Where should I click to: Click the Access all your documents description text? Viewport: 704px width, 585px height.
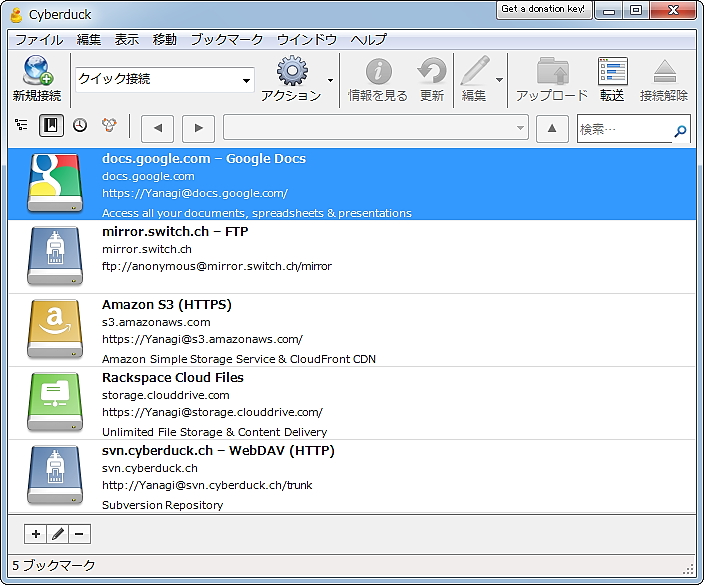coord(257,213)
